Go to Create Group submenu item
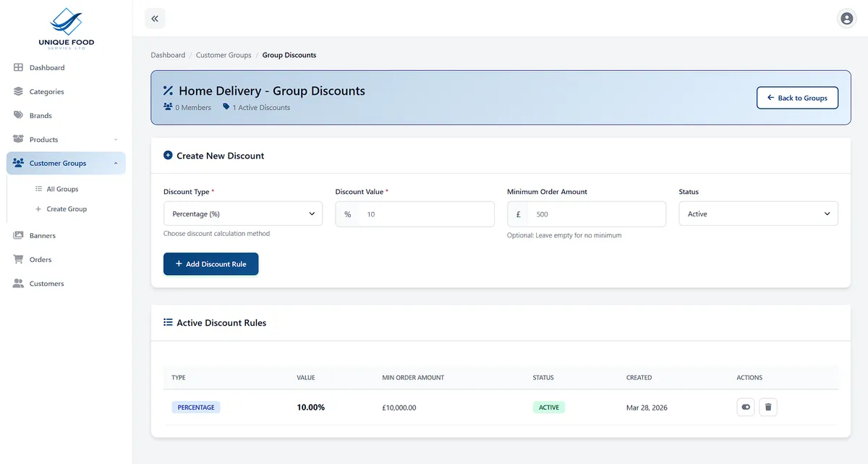Image resolution: width=868 pixels, height=464 pixels. point(67,208)
